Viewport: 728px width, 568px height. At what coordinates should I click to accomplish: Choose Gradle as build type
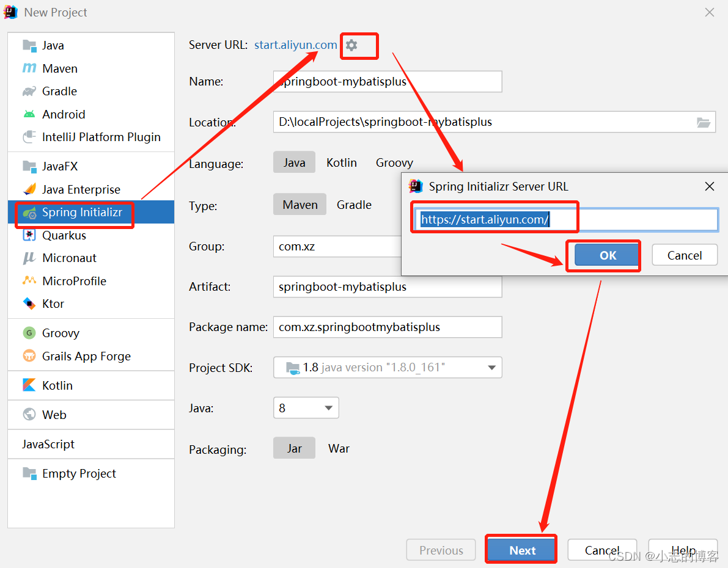click(x=355, y=205)
